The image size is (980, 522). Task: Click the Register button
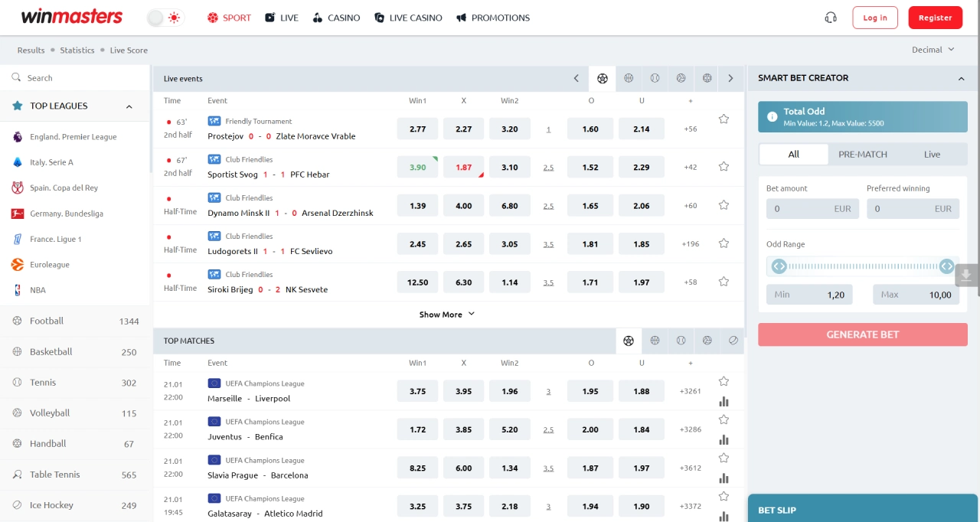[x=935, y=16]
